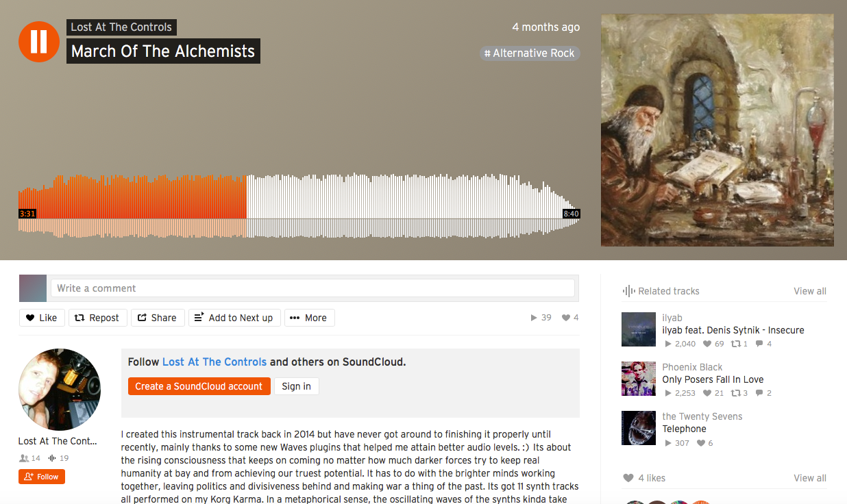Open the More options dropdown
This screenshot has height=504, width=847.
[309, 318]
